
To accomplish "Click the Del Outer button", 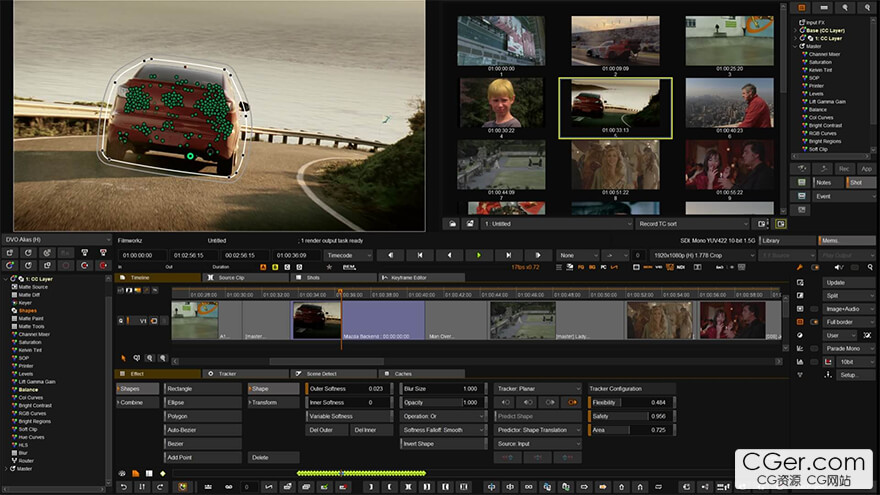I will 326,430.
